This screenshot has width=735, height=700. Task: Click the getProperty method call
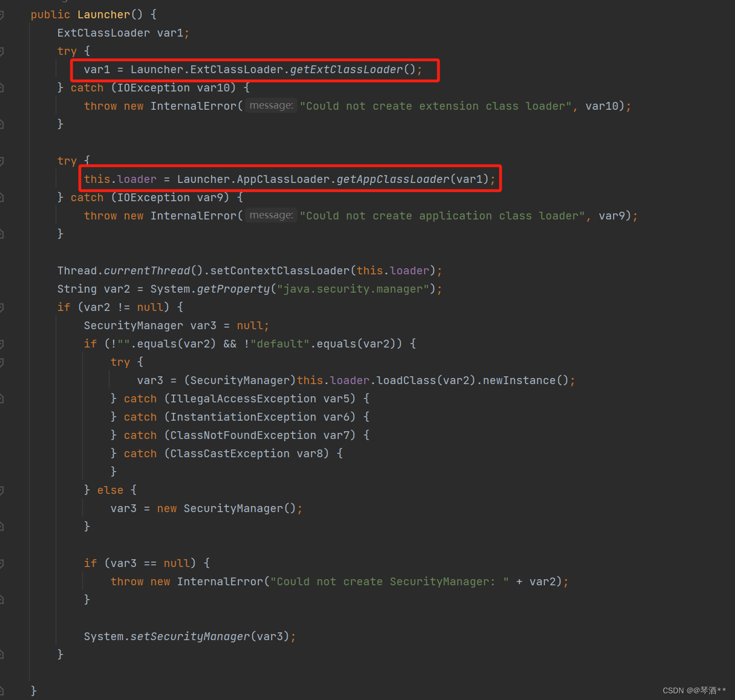[x=233, y=289]
